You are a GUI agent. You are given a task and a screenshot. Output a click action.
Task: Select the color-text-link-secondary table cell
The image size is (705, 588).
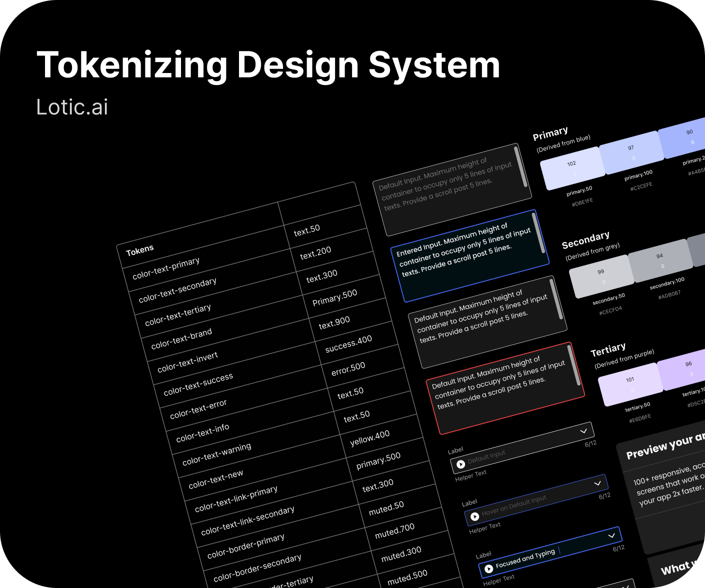point(275,514)
